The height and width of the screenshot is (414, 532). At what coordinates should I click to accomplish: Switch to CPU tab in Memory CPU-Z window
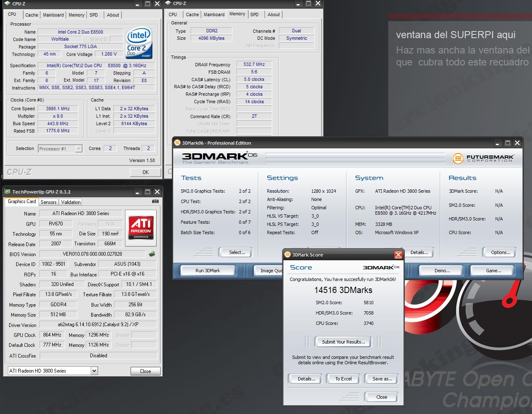[173, 15]
